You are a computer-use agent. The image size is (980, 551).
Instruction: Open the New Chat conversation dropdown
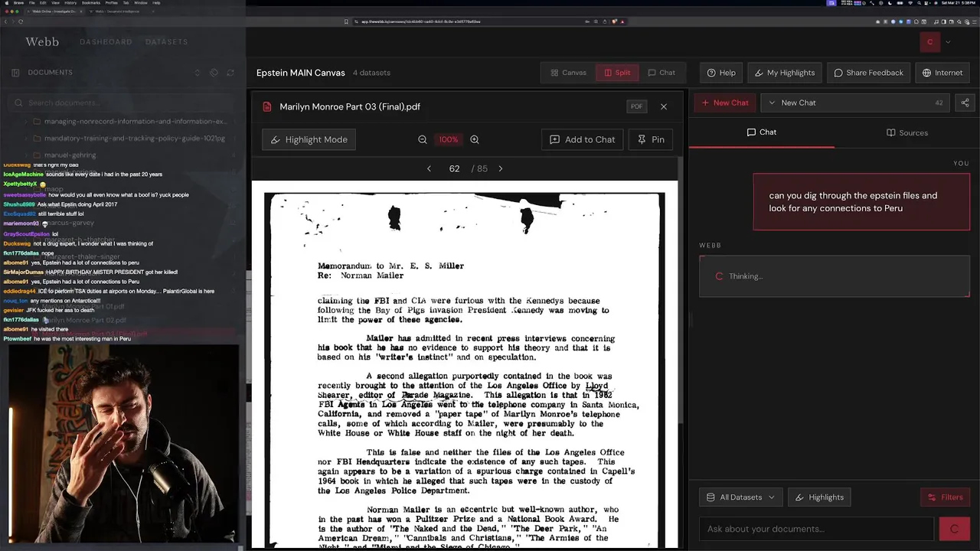(855, 103)
